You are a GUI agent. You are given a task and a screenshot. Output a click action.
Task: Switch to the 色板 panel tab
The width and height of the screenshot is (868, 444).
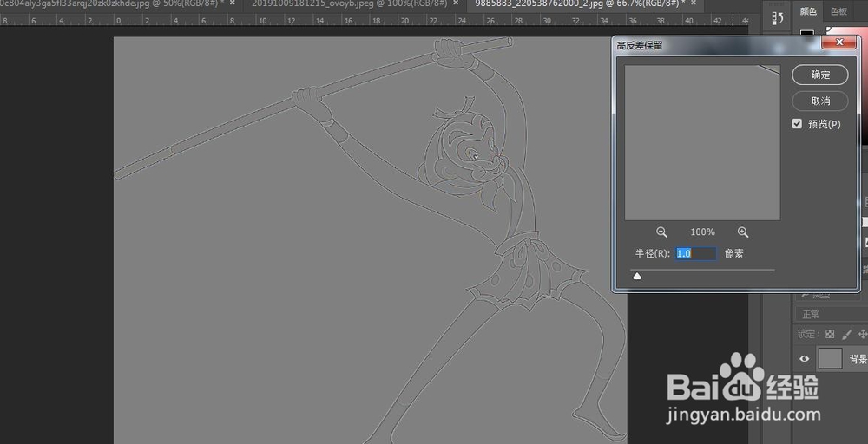[x=838, y=11]
